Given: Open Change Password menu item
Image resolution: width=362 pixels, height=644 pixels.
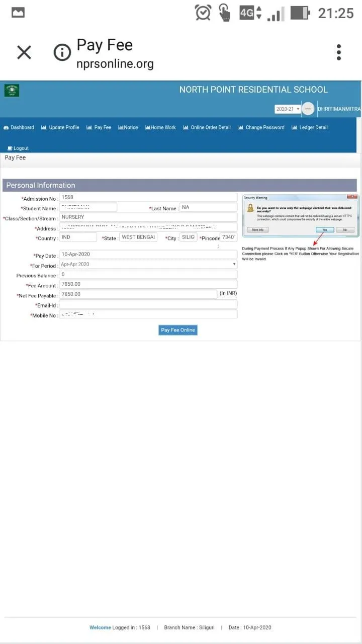Looking at the screenshot, I should click(261, 128).
